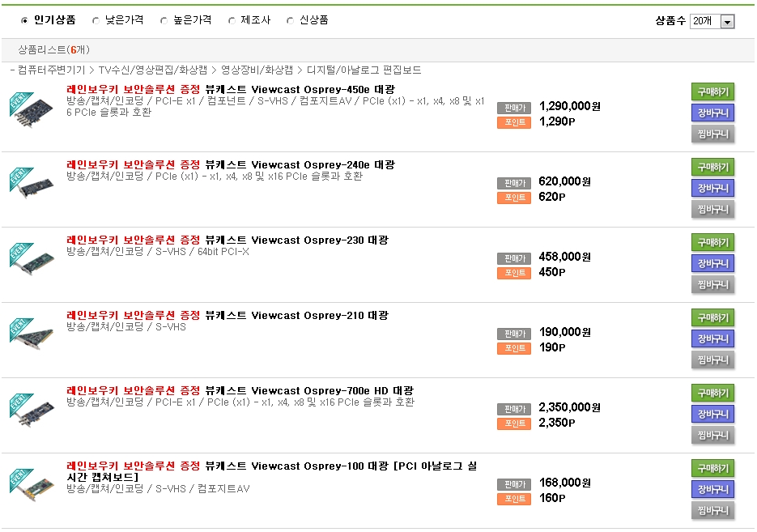This screenshot has width=757, height=532.
Task: Click the 620,000원 price text
Action: tap(565, 181)
